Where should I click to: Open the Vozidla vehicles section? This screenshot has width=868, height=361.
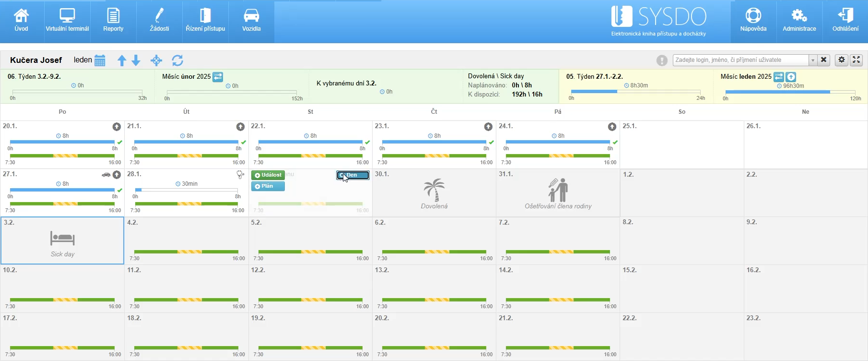251,21
